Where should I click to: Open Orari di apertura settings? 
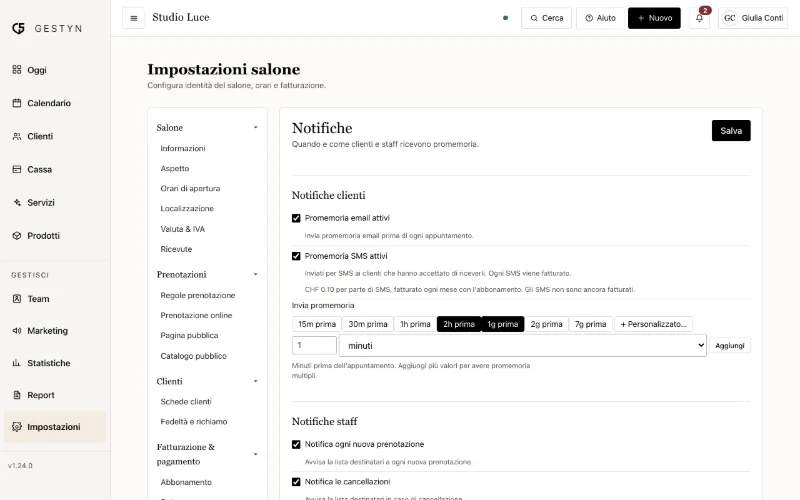coord(190,188)
